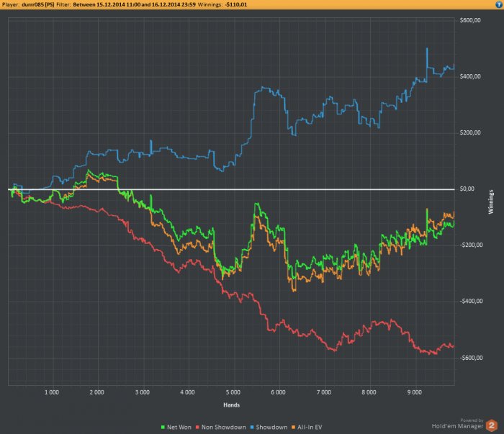Click the Hands x-axis title
The image size is (504, 434).
tap(231, 405)
